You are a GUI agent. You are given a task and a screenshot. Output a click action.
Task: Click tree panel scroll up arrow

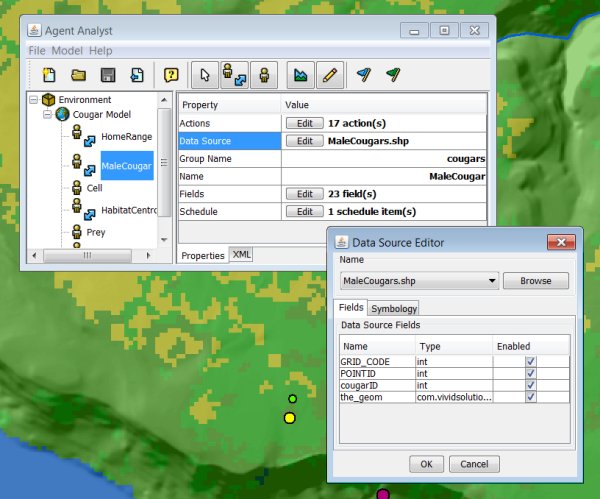pos(164,100)
